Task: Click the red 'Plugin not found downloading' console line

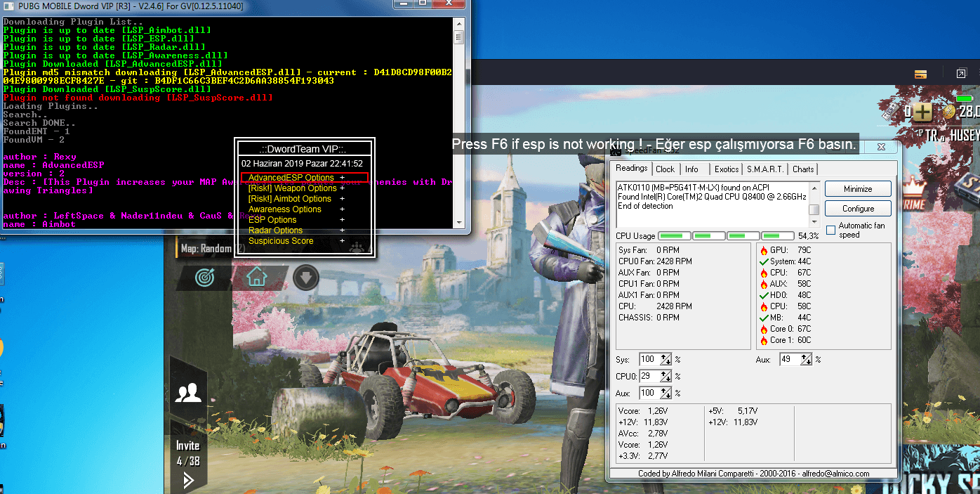Action: tap(138, 98)
